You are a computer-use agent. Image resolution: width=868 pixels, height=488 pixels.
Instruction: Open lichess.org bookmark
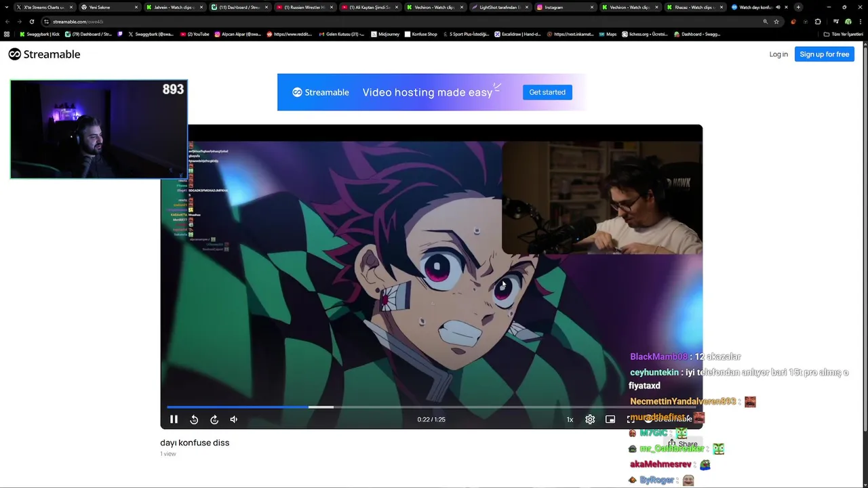click(644, 34)
